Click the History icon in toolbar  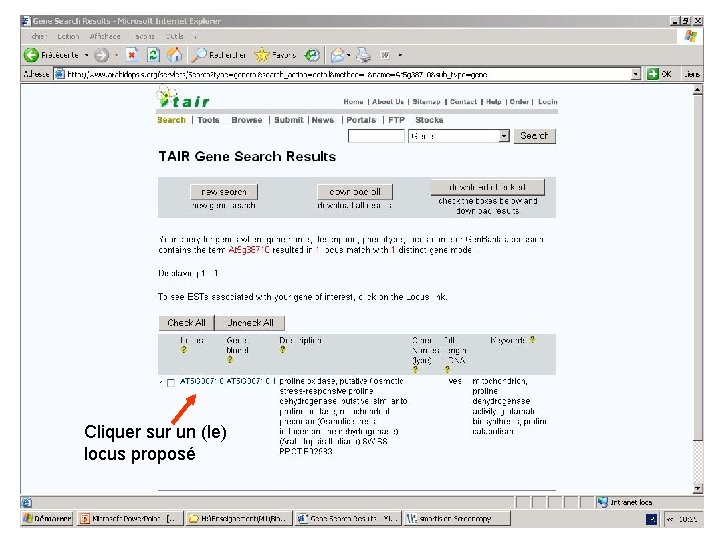click(313, 55)
